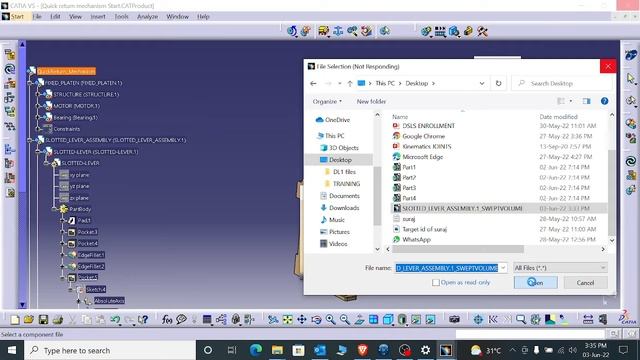
Task: Go up one folder level arrow
Action: point(350,83)
